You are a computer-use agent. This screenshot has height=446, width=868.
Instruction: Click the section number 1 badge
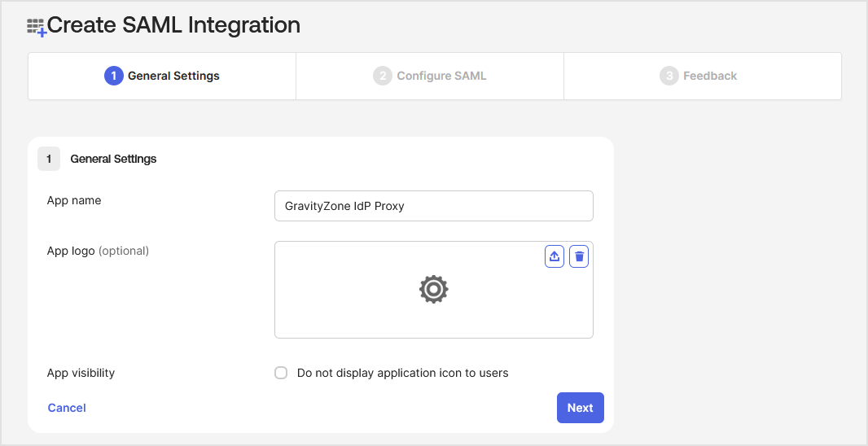[x=49, y=159]
